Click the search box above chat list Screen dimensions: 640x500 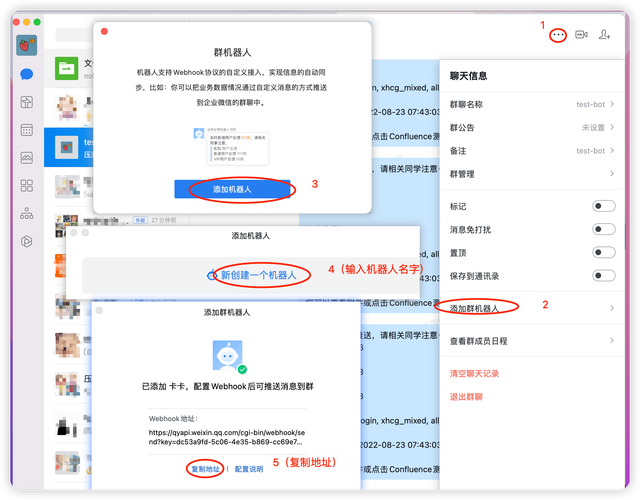(x=74, y=35)
